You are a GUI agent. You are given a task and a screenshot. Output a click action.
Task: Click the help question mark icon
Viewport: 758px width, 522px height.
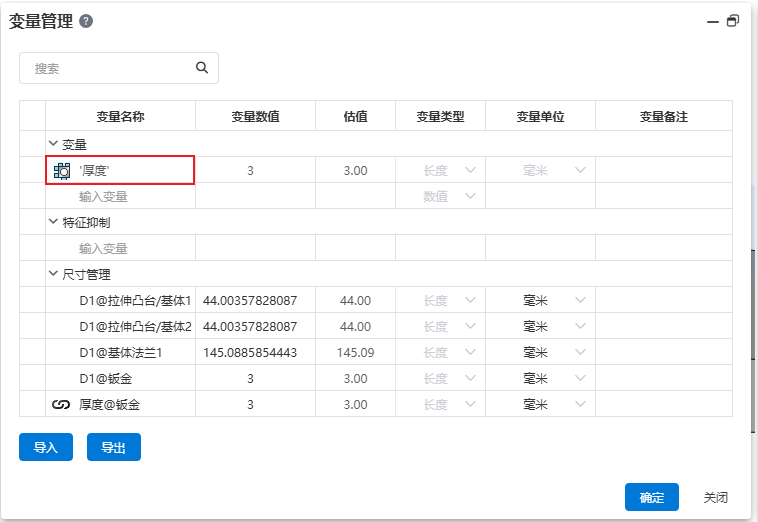point(86,21)
